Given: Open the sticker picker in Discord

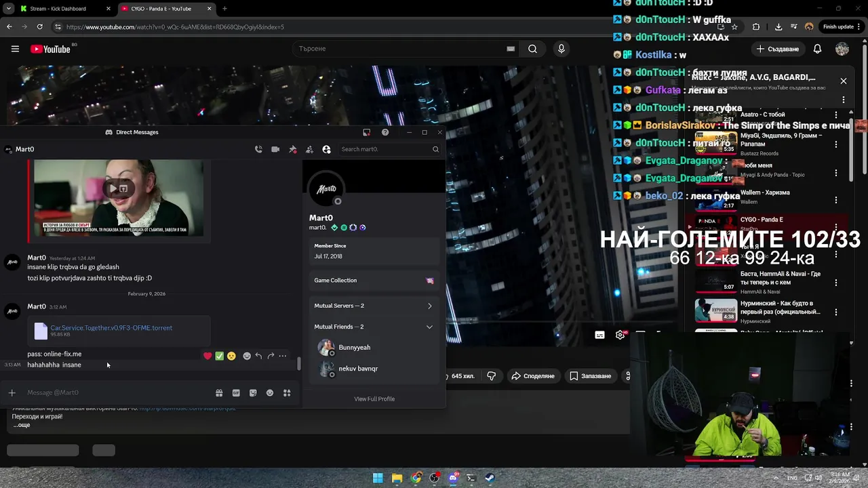Looking at the screenshot, I should (253, 392).
